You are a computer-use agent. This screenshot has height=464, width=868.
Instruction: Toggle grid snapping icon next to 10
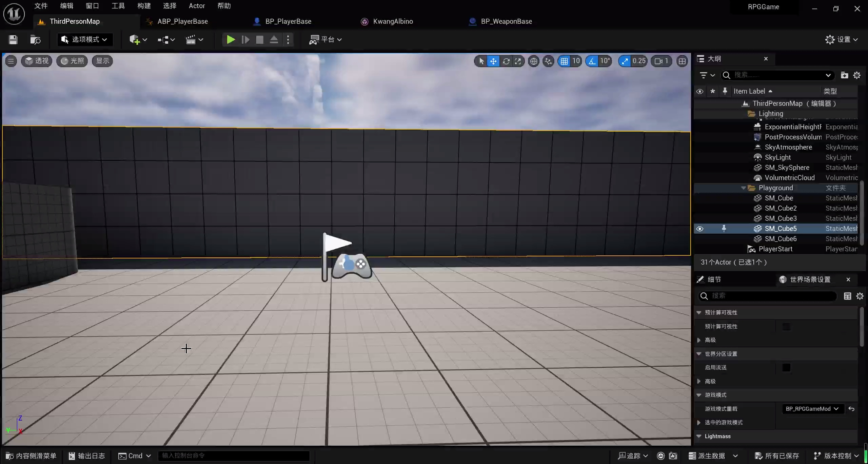click(x=564, y=61)
